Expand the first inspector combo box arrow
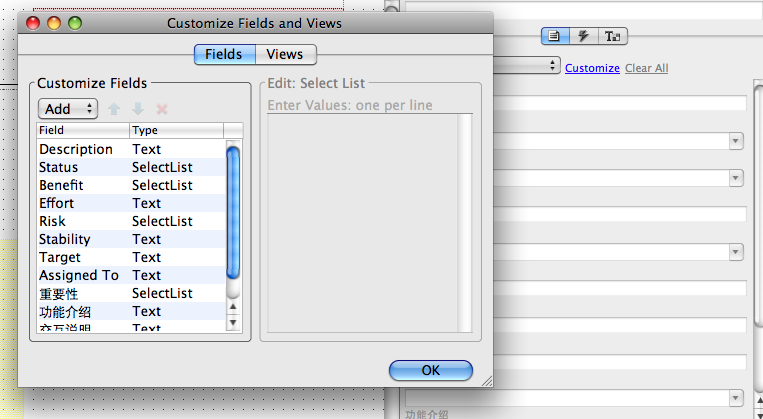Screen dimensions: 763x419 pos(736,141)
